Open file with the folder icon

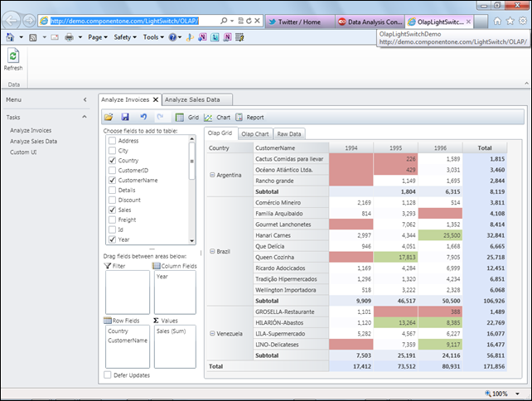pos(109,117)
